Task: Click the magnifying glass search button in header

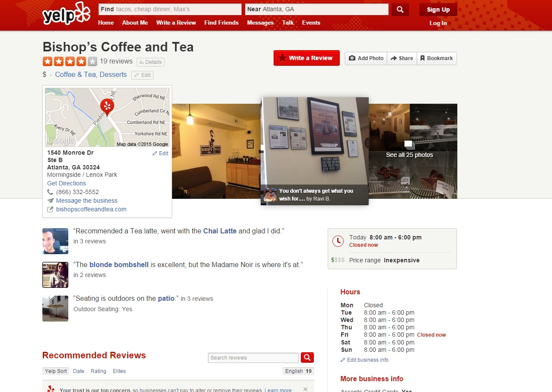Action: (x=400, y=10)
